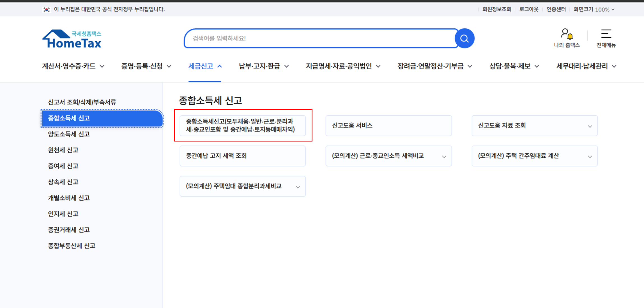
Task: Click the 검색어를 입력하세요 search field
Action: point(320,38)
